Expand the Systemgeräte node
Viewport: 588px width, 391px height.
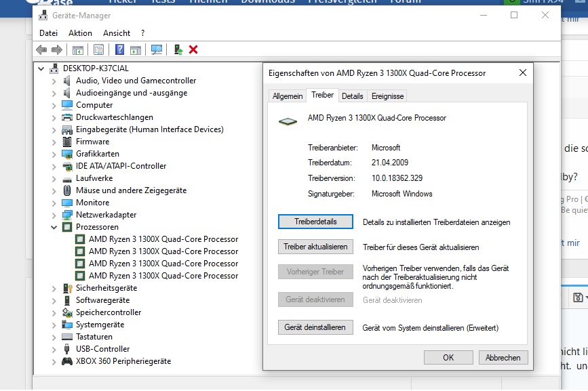[x=54, y=325]
